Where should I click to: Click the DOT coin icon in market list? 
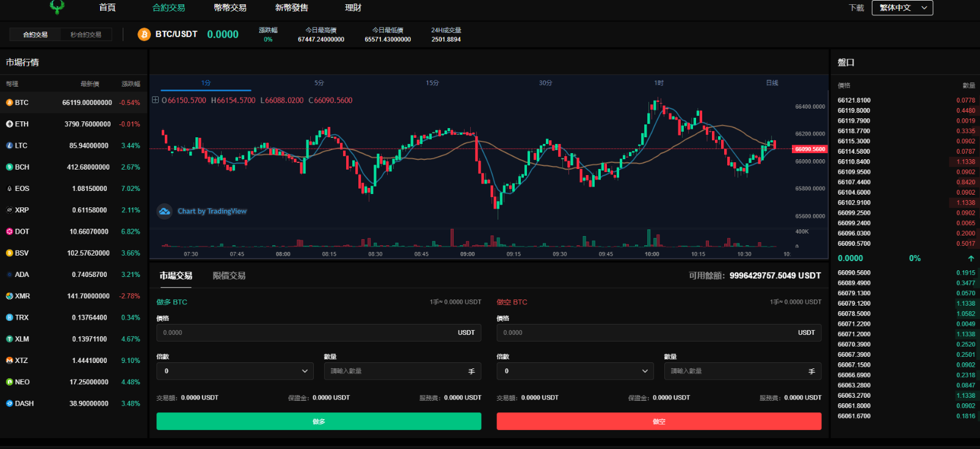9,232
